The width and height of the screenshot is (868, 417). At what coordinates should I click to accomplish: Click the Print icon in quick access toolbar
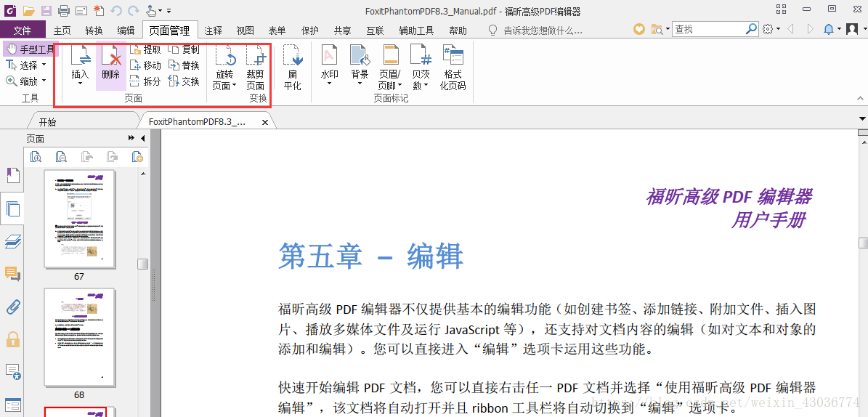pos(64,10)
